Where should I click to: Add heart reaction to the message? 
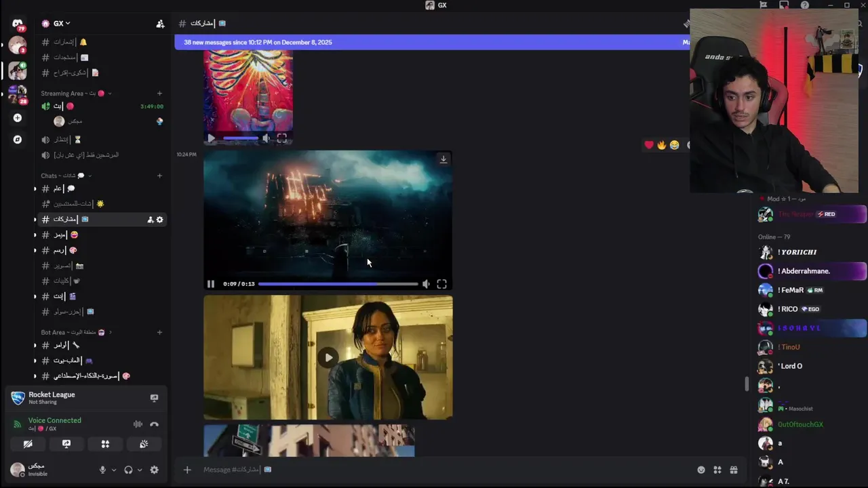point(649,145)
